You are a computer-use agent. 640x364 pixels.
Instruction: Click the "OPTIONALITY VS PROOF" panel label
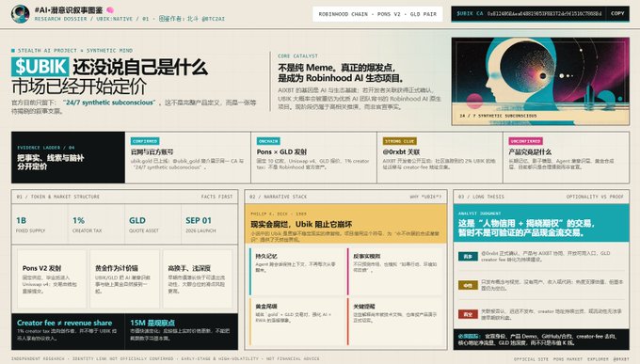coord(595,197)
